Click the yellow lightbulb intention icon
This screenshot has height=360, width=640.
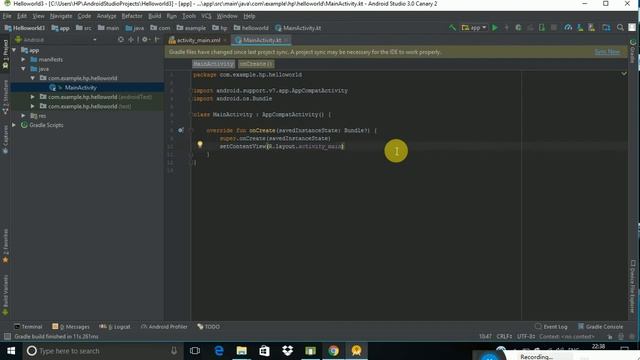click(x=200, y=144)
